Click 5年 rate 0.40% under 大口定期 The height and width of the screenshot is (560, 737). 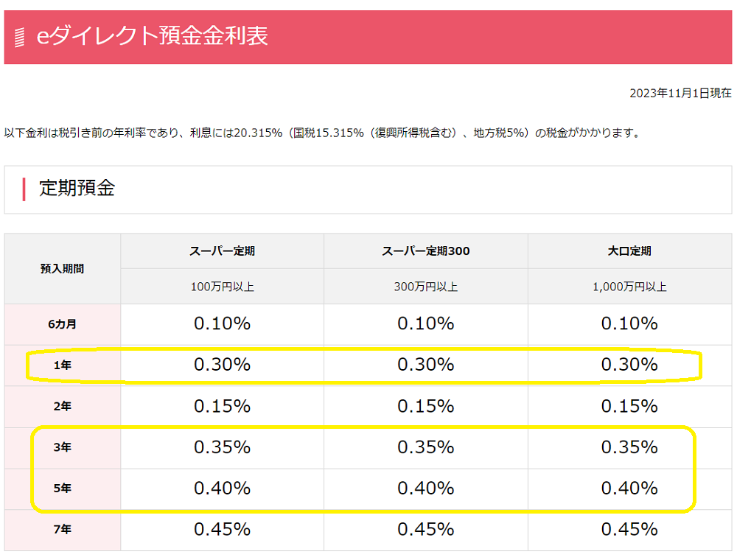click(629, 488)
